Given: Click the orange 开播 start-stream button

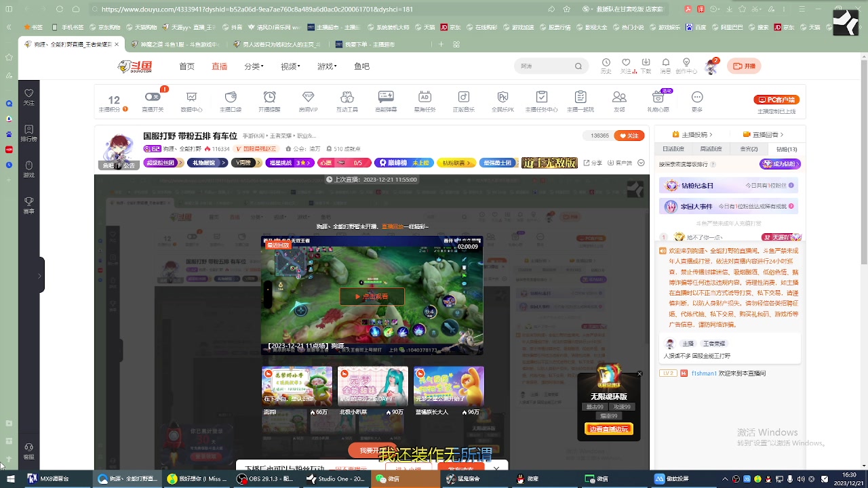Looking at the screenshot, I should click(745, 66).
